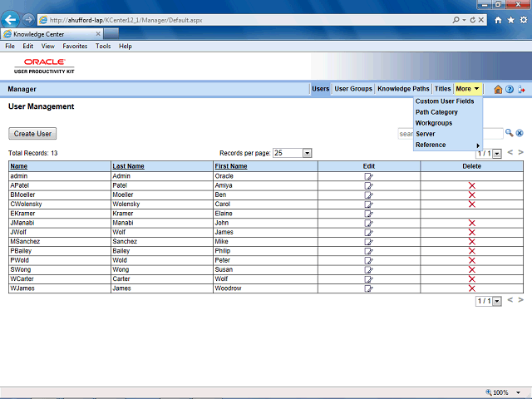Go to next page using bottom arrow

point(521,300)
